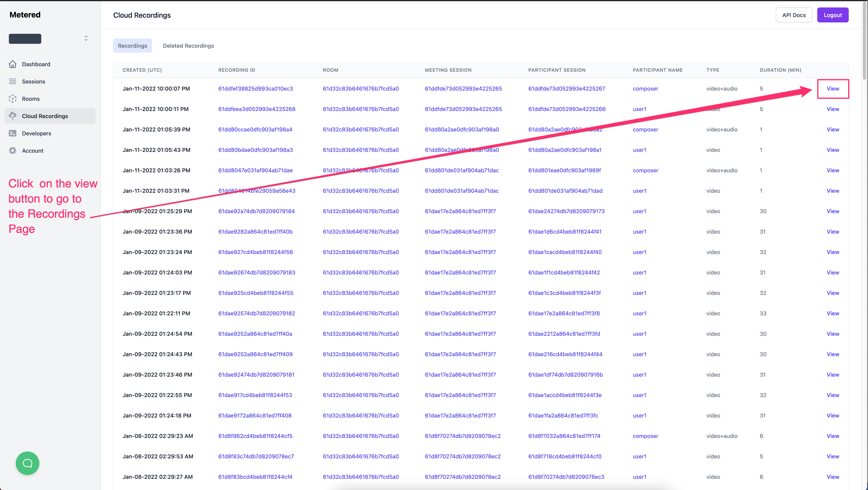Open participant session 61dae2212a864c81ed7ff3fd
This screenshot has height=490, width=868.
(564, 334)
